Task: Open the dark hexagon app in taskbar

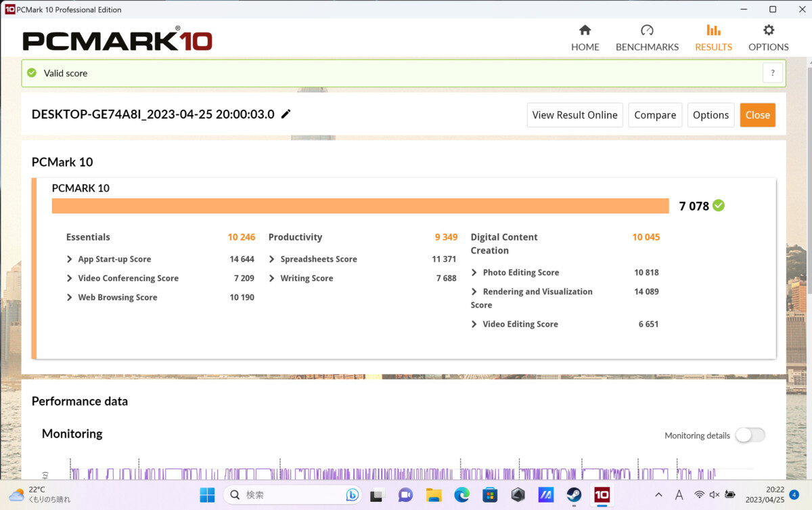Action: coord(518,495)
